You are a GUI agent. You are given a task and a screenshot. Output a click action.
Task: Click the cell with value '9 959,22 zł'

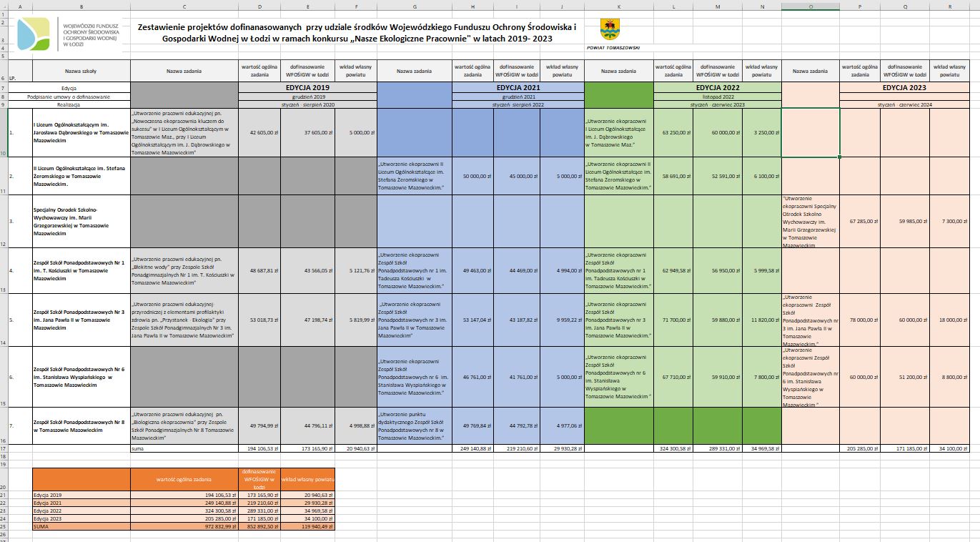pyautogui.click(x=562, y=319)
